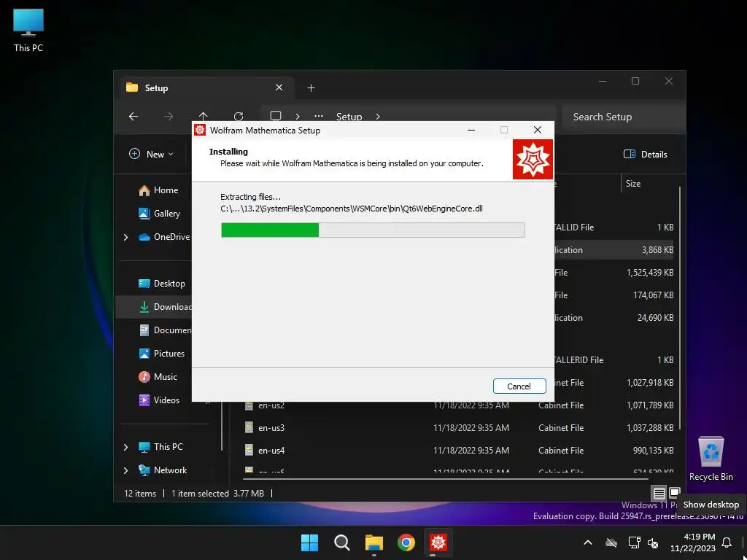Open the address bar ellipsis in File Explorer

[319, 116]
